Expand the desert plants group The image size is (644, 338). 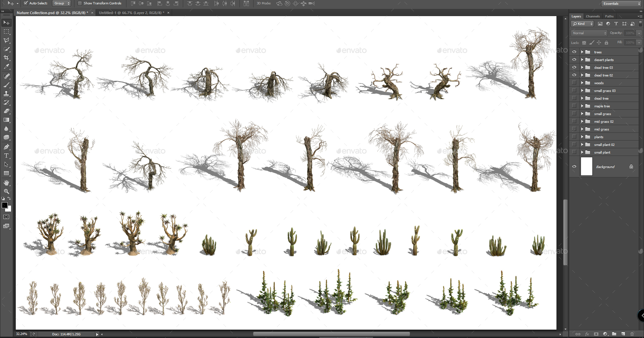pyautogui.click(x=582, y=59)
